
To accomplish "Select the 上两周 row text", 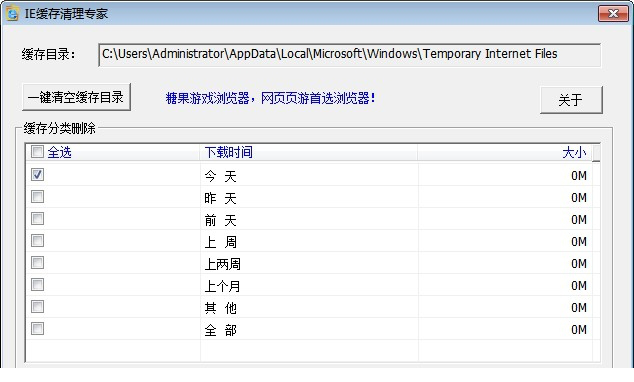I will pos(222,264).
